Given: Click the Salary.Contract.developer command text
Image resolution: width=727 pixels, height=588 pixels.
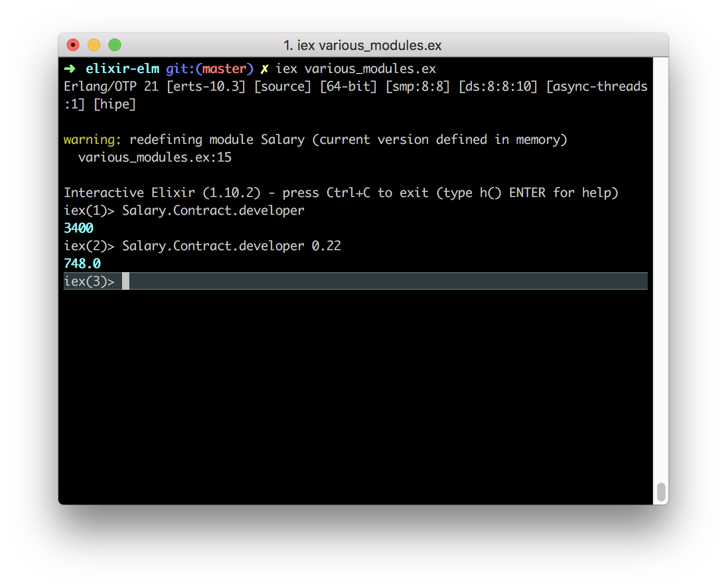Looking at the screenshot, I should (x=213, y=210).
